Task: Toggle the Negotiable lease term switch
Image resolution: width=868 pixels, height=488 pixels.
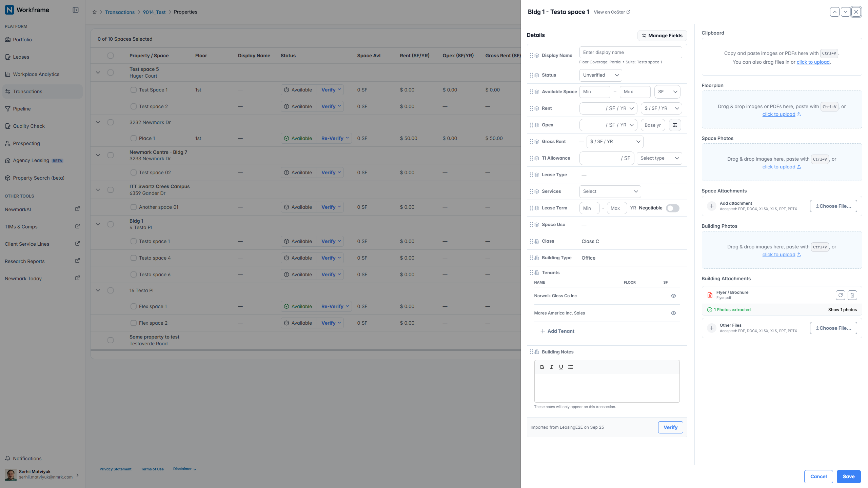Action: (x=673, y=208)
